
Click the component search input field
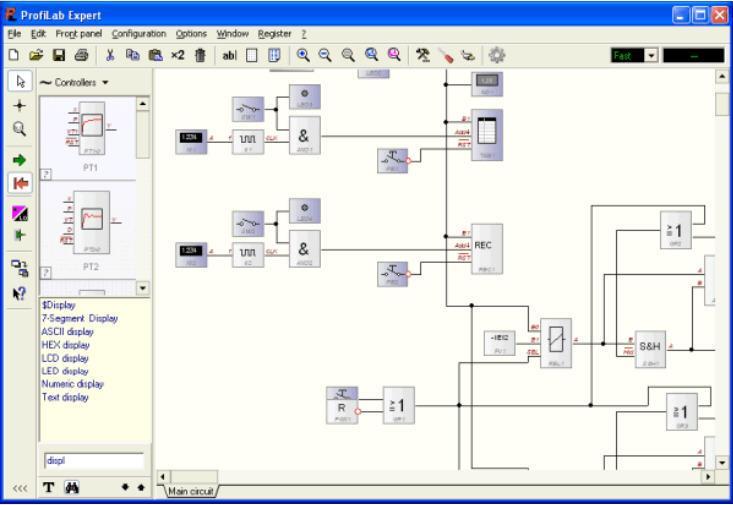tap(94, 461)
